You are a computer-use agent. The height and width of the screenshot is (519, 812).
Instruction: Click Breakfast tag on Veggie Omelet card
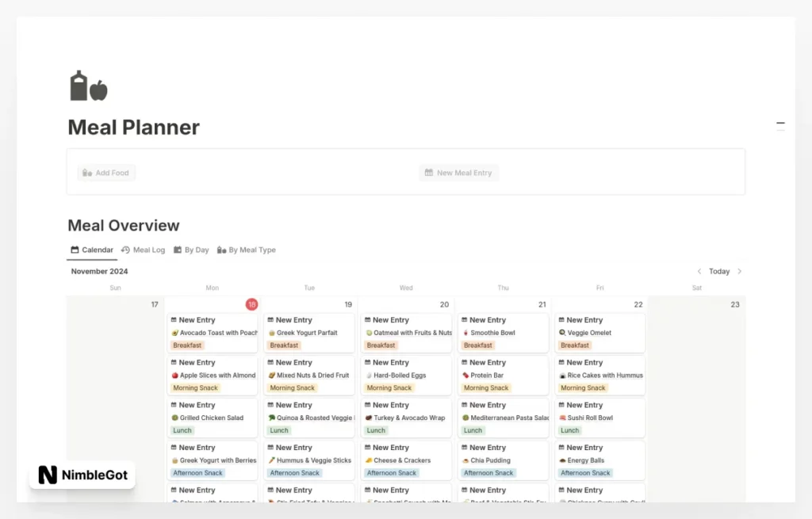[x=574, y=345]
